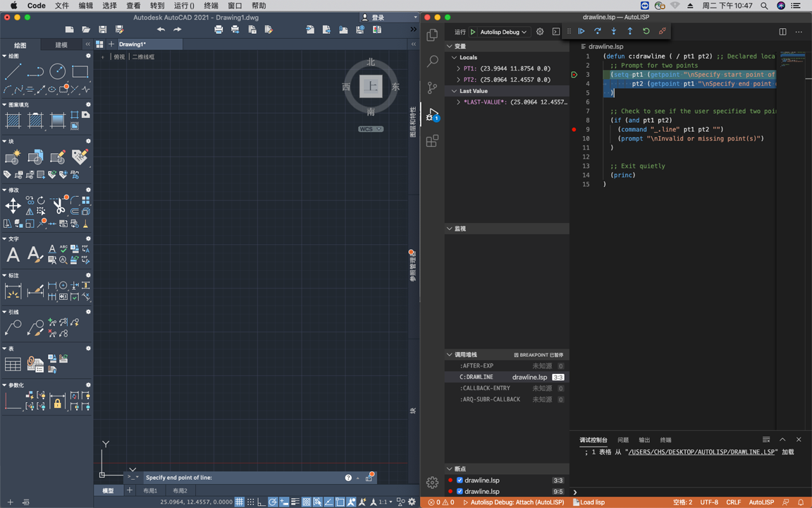Click the Load lisp status bar button

click(589, 502)
